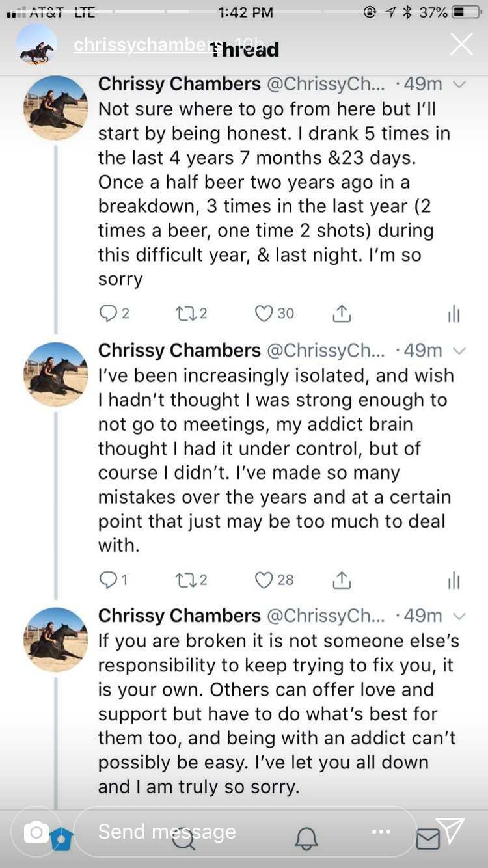
Task: Share the second tweet about meetings
Action: pos(342,580)
